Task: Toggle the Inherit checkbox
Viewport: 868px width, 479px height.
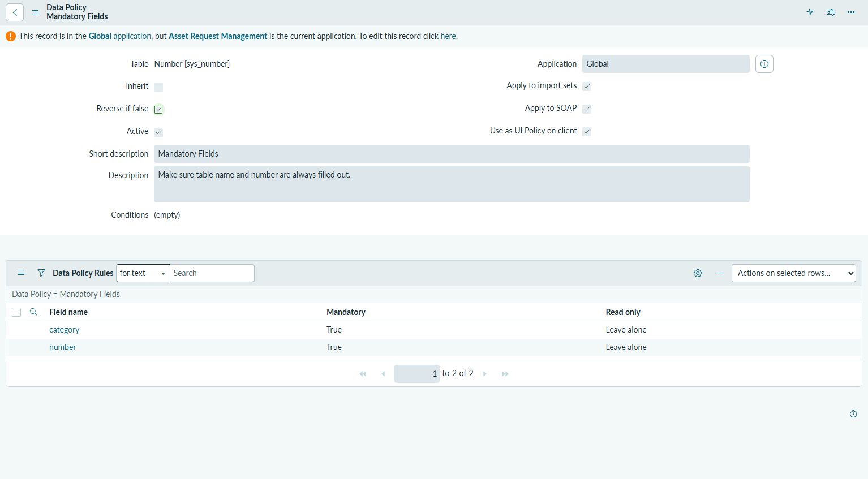Action: (x=158, y=87)
